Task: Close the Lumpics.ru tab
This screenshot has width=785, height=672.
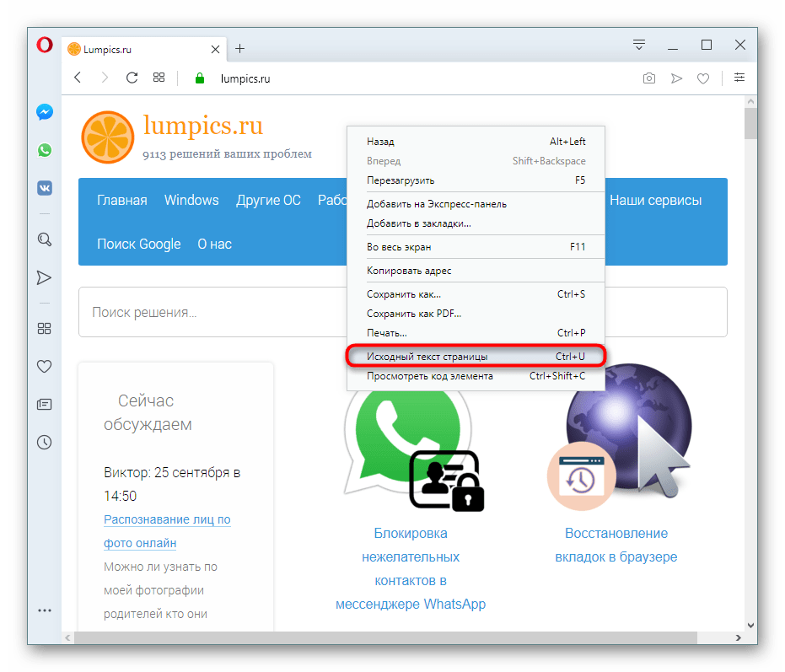Action: [215, 49]
